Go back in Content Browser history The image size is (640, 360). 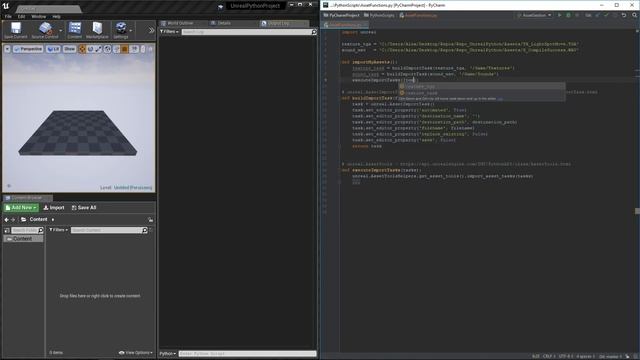[7, 220]
